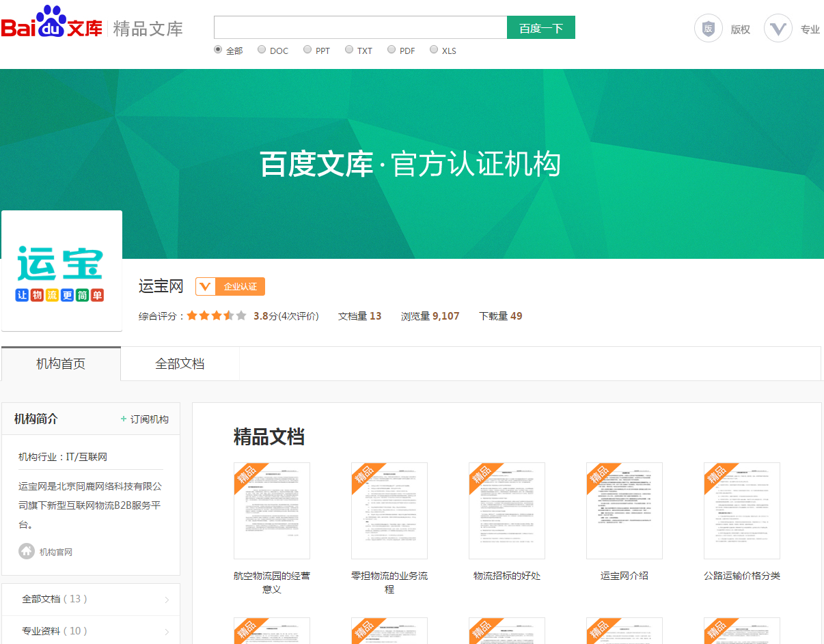Click the 精品文库 header text

click(x=148, y=29)
